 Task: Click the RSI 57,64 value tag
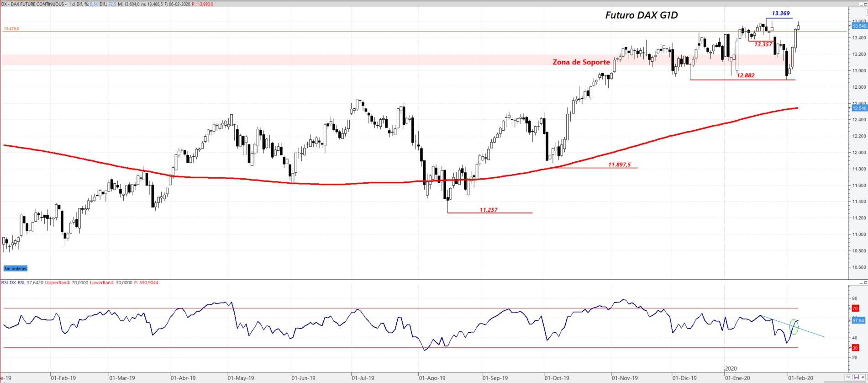point(858,320)
